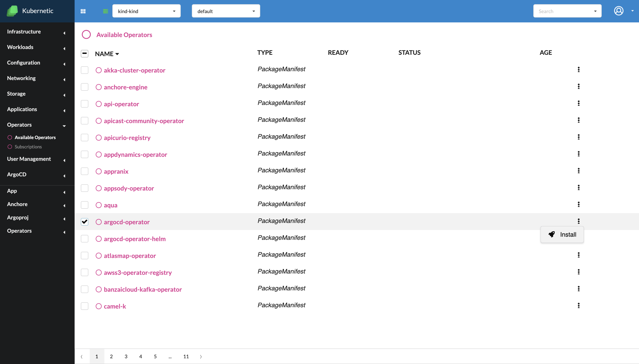Open actions menu for aqua
This screenshot has height=364, width=639.
pyautogui.click(x=578, y=204)
